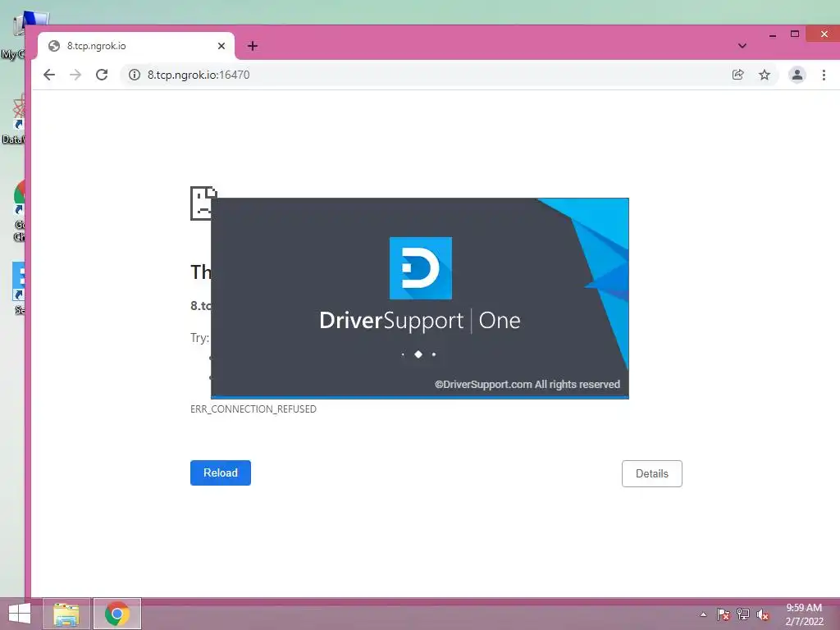This screenshot has width=840, height=630.
Task: Open the Windows Start button
Action: [x=20, y=614]
